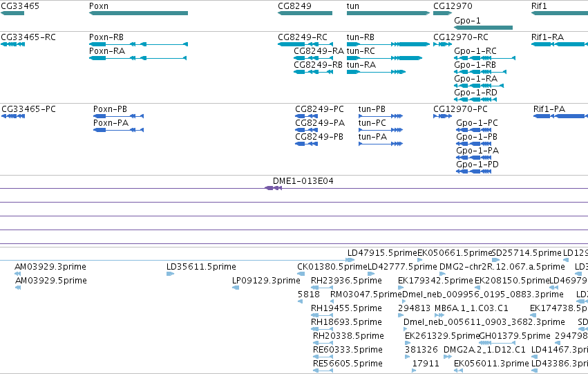Click the SD25714.5prime EST
Screen dimensions: 588x374
coord(495,260)
